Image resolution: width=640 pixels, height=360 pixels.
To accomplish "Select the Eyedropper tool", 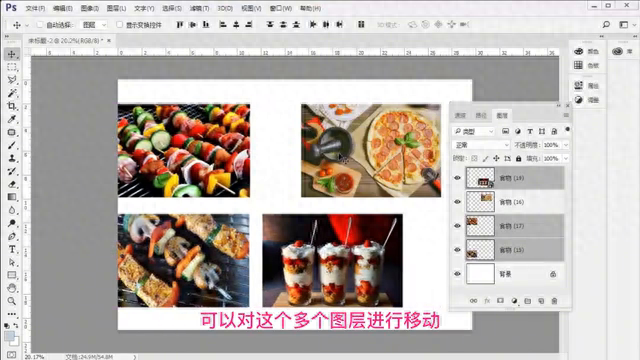I will point(11,119).
